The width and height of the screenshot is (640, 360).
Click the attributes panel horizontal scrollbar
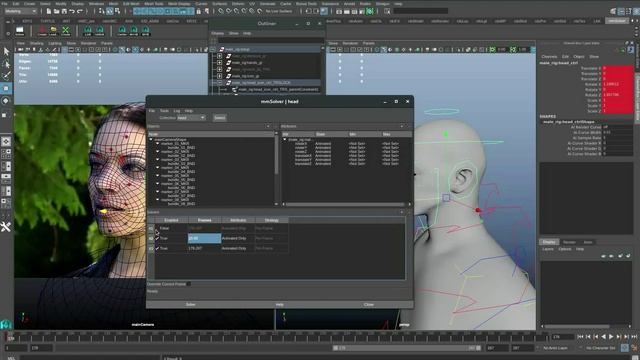click(345, 204)
